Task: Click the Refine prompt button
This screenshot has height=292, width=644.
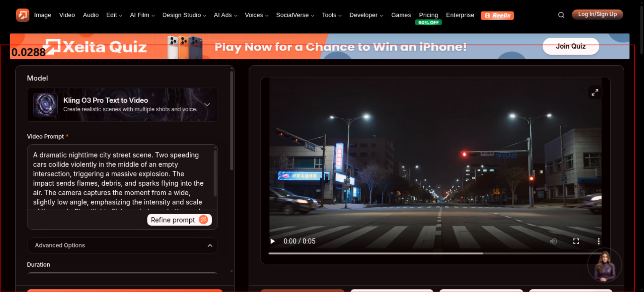Action: click(x=179, y=220)
